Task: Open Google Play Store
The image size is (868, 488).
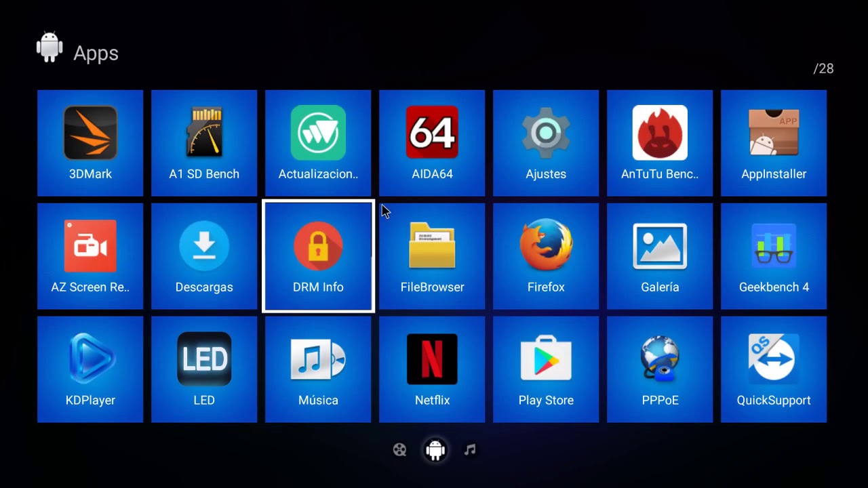Action: pyautogui.click(x=546, y=369)
